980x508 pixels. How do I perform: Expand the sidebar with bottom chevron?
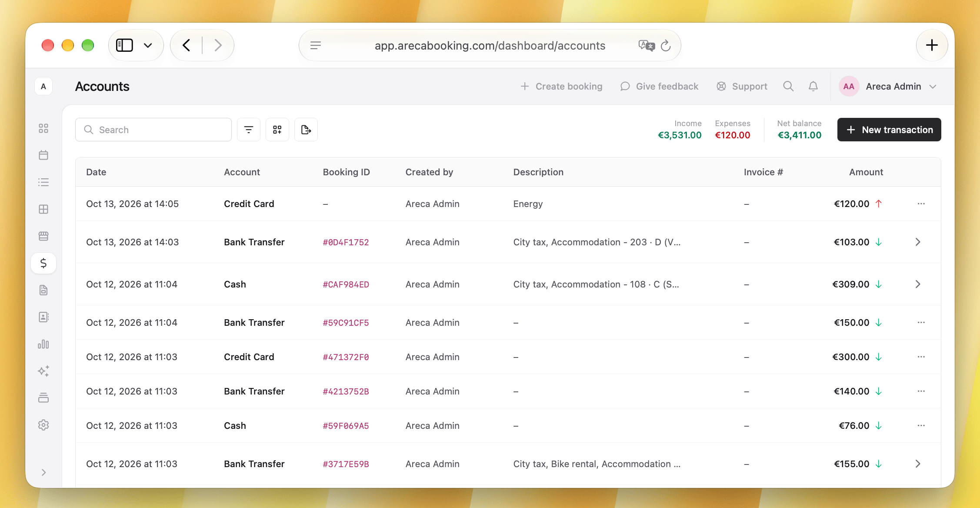tap(43, 472)
